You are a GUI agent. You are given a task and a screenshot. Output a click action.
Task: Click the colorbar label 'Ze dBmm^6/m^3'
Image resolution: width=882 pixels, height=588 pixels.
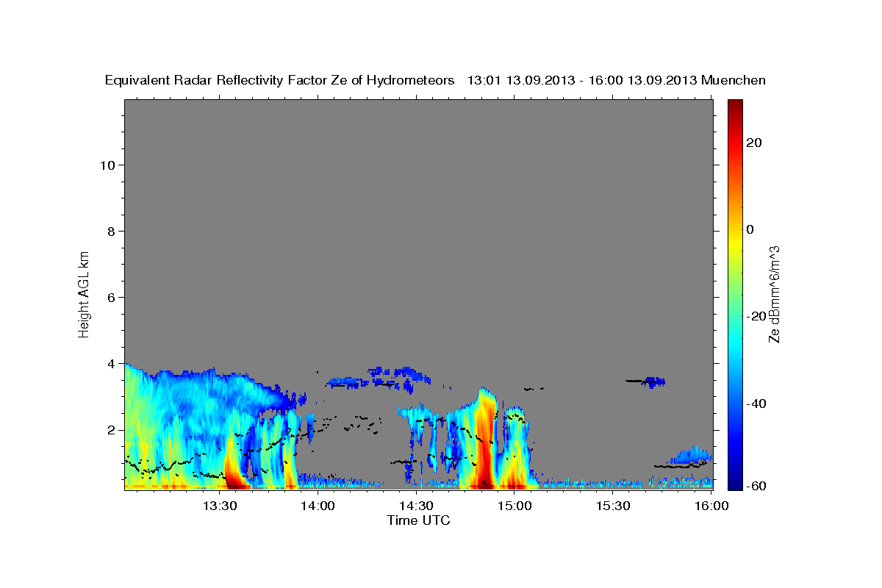(x=774, y=293)
